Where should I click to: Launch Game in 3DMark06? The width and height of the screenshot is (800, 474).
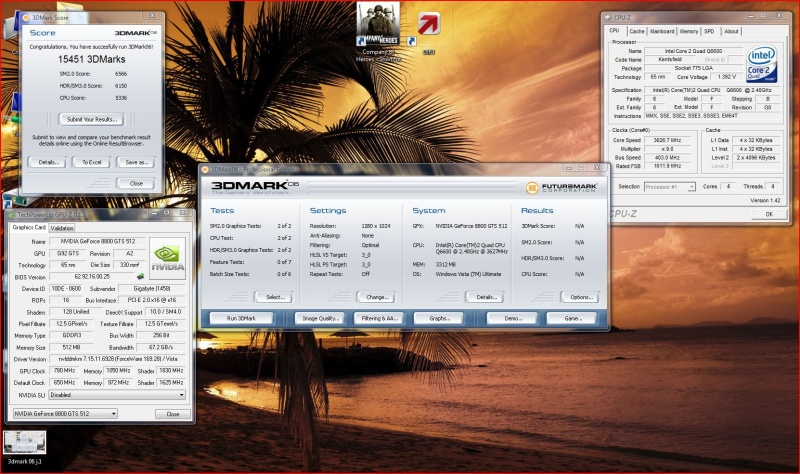pyautogui.click(x=571, y=318)
